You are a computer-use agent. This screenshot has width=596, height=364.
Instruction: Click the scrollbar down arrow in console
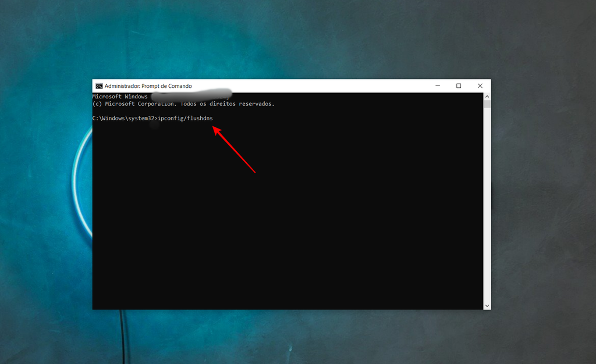487,305
